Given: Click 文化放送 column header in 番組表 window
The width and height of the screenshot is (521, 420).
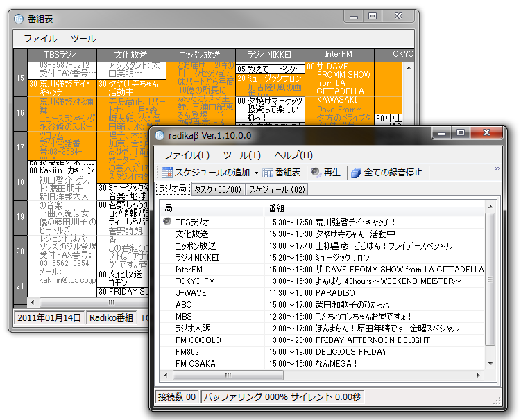Looking at the screenshot, I should [131, 55].
